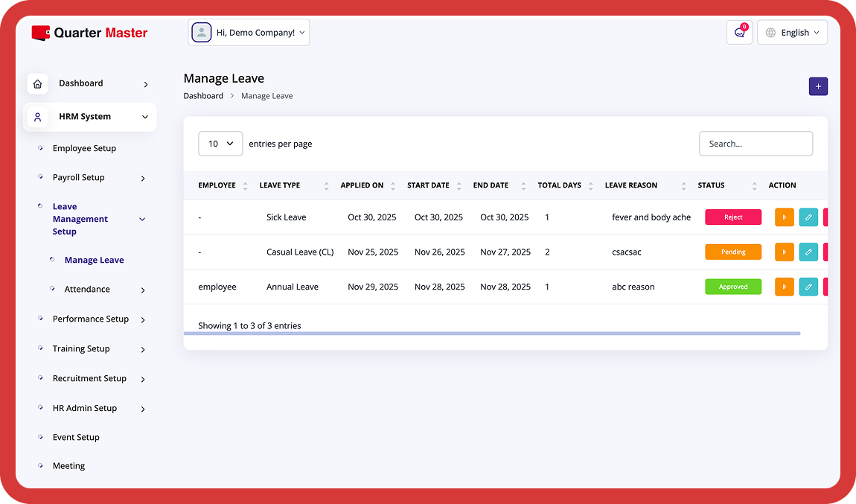Click the Quarter Master logo
856x504 pixels.
[x=89, y=33]
